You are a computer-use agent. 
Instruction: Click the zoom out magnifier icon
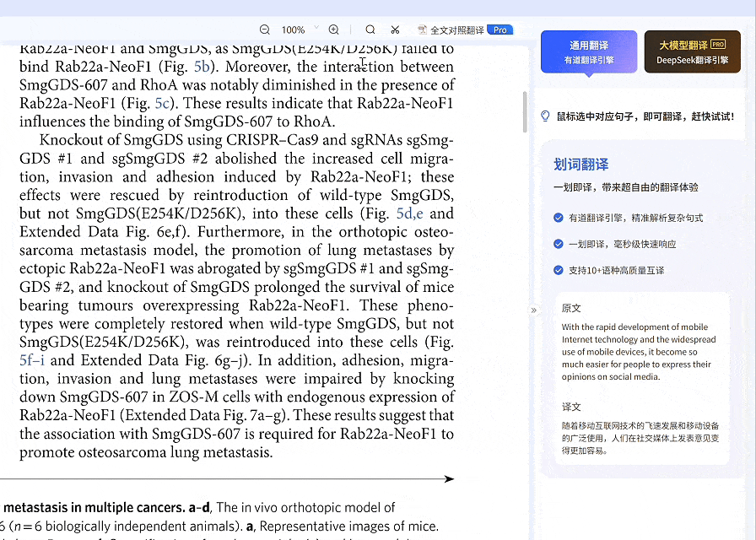point(264,30)
